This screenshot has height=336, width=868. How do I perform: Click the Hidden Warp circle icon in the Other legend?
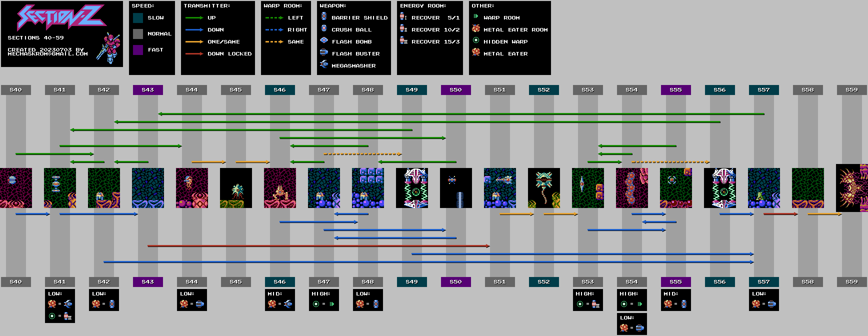point(476,40)
